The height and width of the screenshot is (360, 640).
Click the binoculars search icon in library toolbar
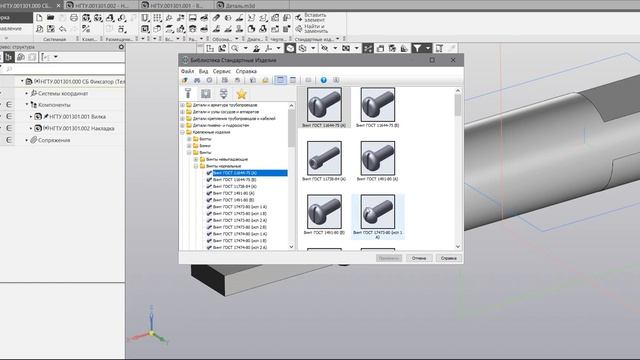(x=197, y=80)
